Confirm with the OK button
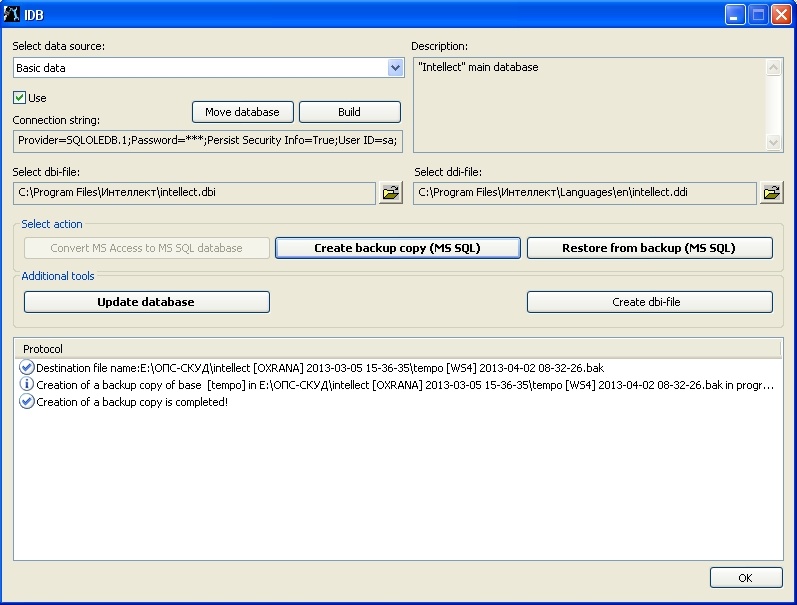 point(745,578)
